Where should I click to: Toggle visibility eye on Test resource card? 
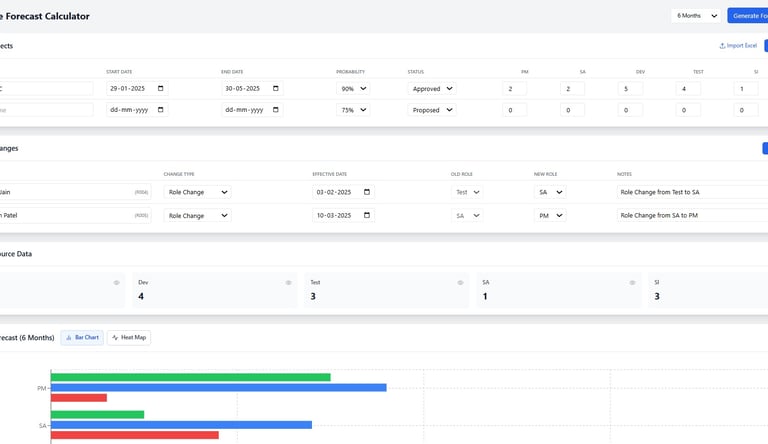tap(460, 283)
